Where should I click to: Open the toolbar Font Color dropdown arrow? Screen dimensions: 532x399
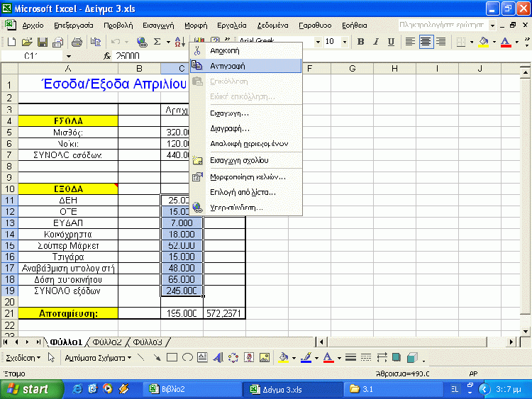coord(516,42)
